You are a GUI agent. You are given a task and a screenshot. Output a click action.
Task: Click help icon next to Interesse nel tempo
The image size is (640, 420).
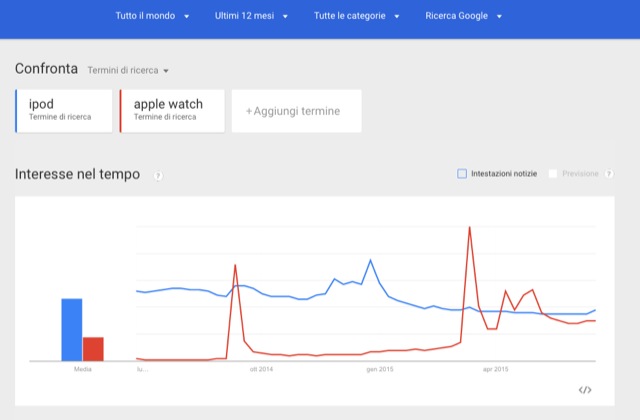coord(158,176)
